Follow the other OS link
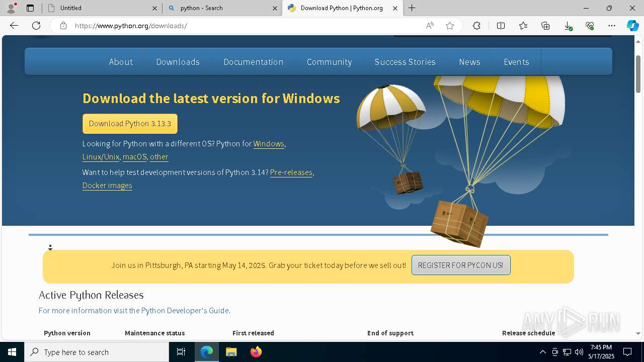The height and width of the screenshot is (362, 644). point(159,157)
